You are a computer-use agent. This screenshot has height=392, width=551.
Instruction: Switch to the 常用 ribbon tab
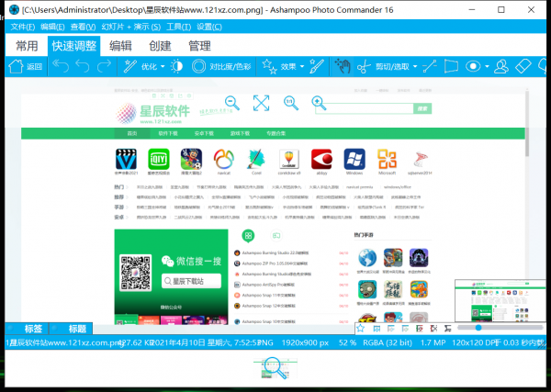coord(27,46)
